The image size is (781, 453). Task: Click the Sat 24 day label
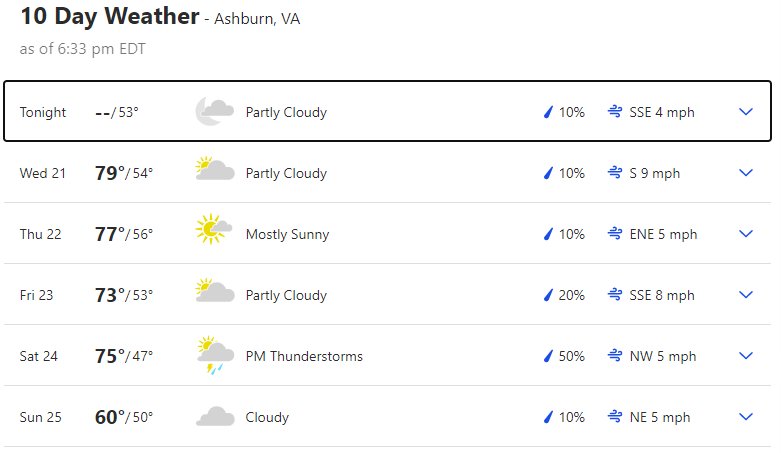38,356
